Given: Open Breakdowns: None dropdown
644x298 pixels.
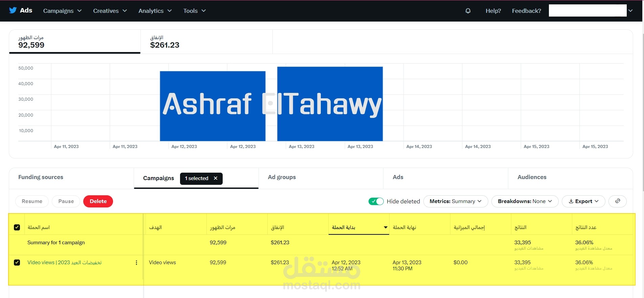Looking at the screenshot, I should (525, 201).
